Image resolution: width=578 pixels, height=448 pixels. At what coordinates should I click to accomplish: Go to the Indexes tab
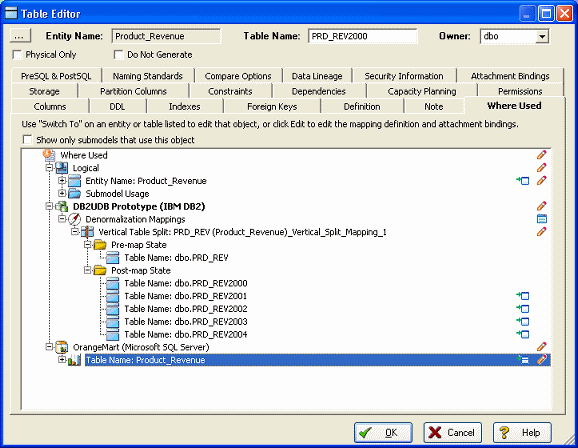coord(185,107)
